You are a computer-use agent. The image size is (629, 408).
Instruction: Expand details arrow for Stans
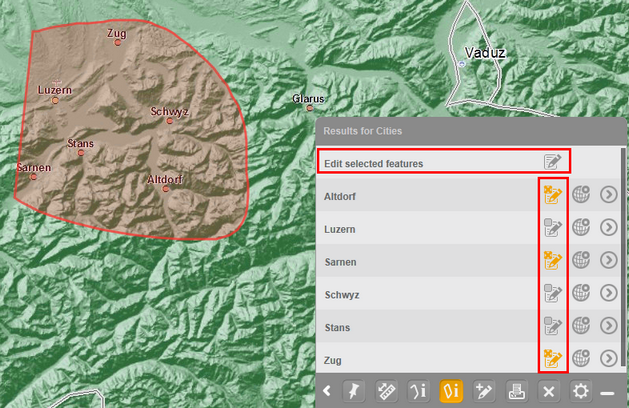coord(609,325)
